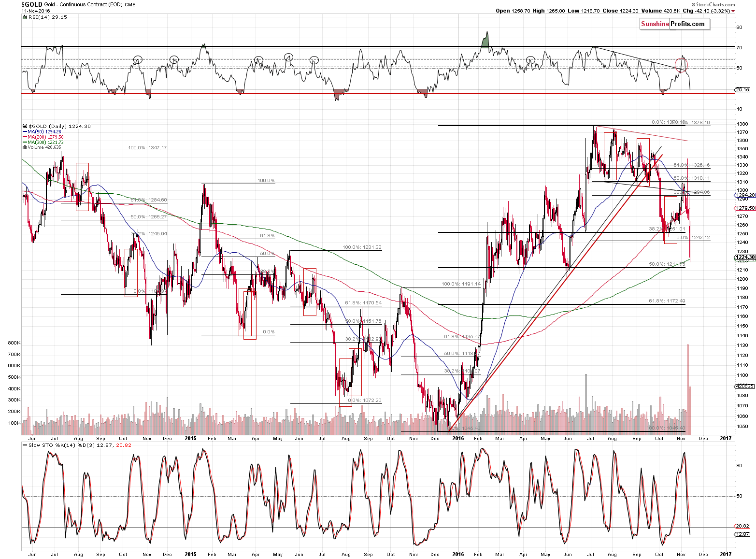Click "Volume 420,635" legend text

44,147
